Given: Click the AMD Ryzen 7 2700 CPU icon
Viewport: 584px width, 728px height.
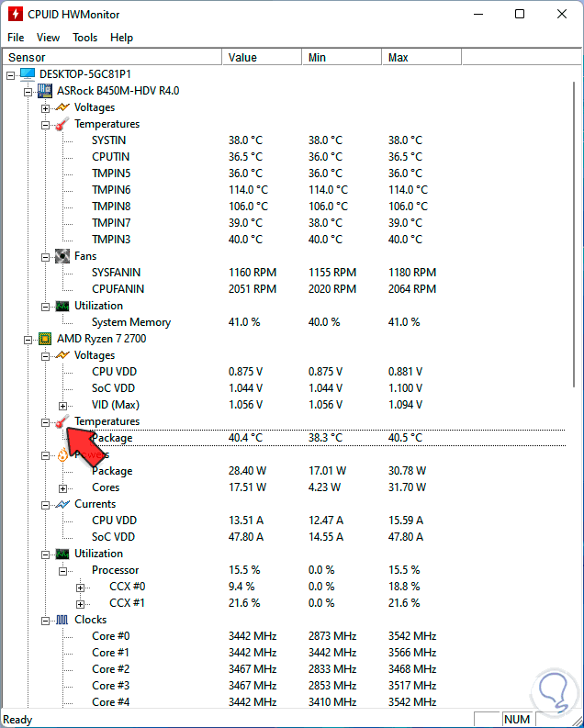Looking at the screenshot, I should click(x=45, y=339).
